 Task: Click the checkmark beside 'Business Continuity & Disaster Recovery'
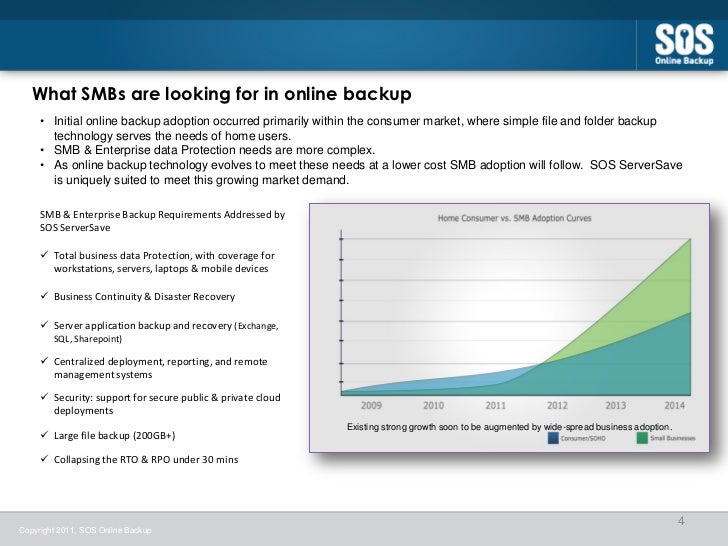click(x=44, y=295)
